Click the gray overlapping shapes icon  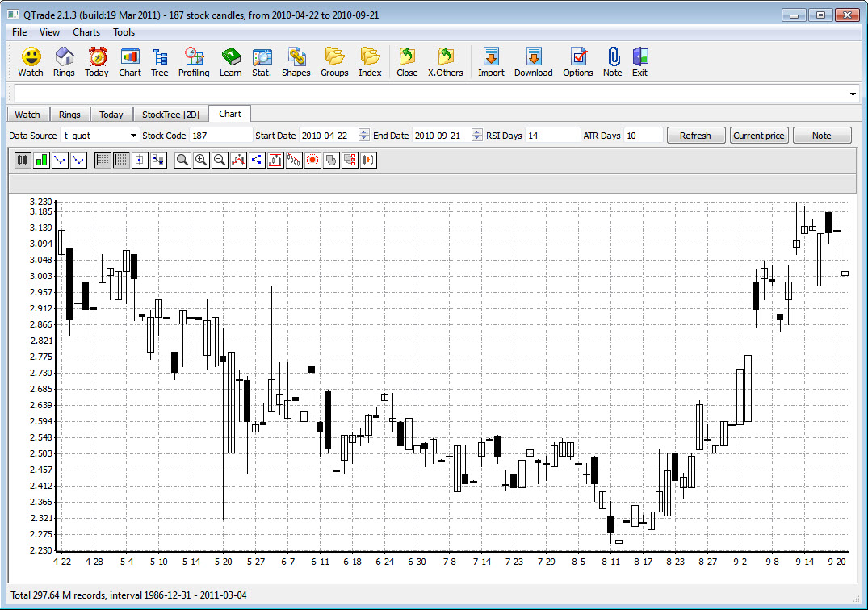[331, 161]
